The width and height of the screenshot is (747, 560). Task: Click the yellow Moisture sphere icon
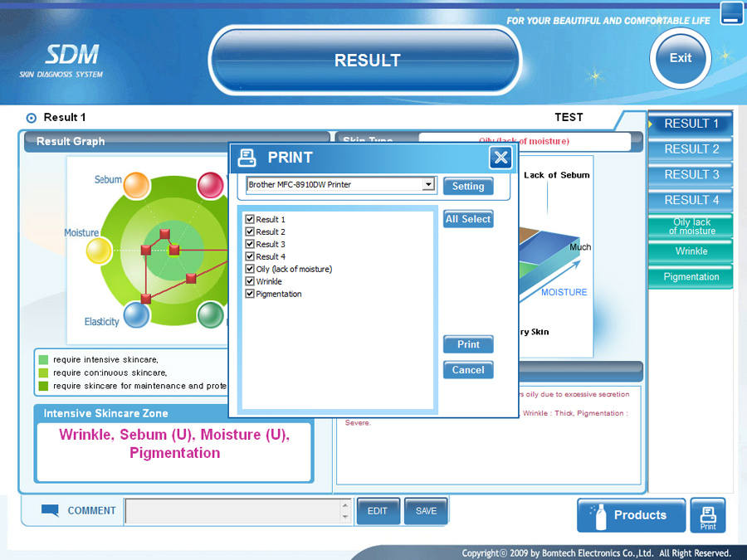tap(99, 249)
